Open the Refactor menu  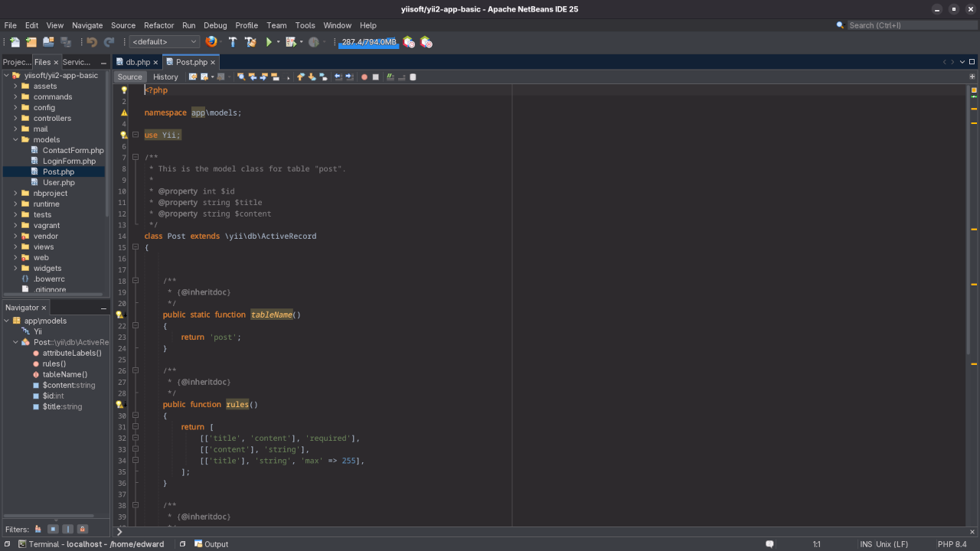[x=158, y=25]
